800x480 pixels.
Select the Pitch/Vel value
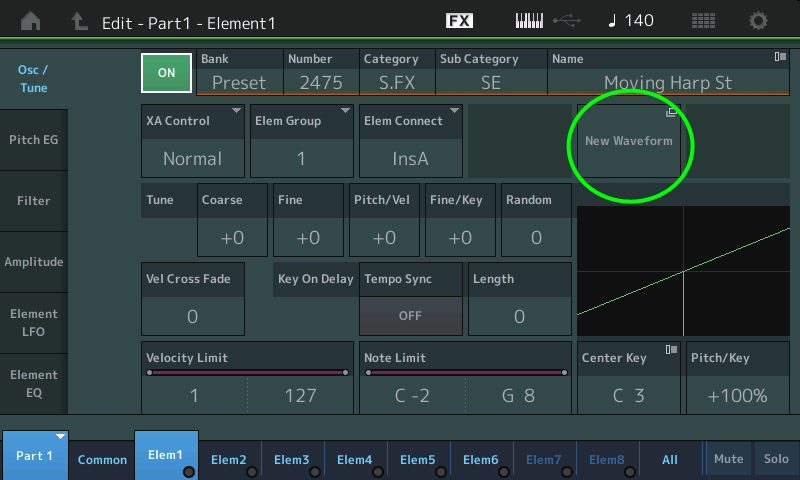coord(384,237)
